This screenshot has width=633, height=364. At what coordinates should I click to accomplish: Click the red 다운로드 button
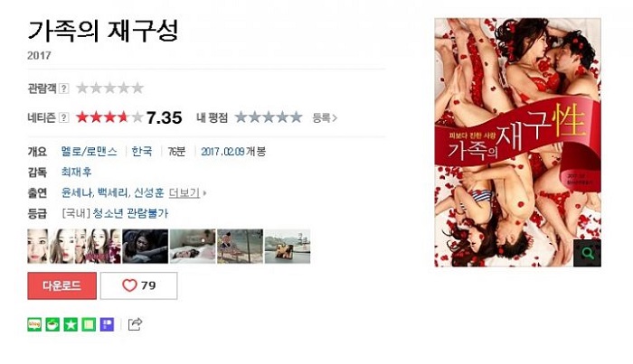point(61,285)
